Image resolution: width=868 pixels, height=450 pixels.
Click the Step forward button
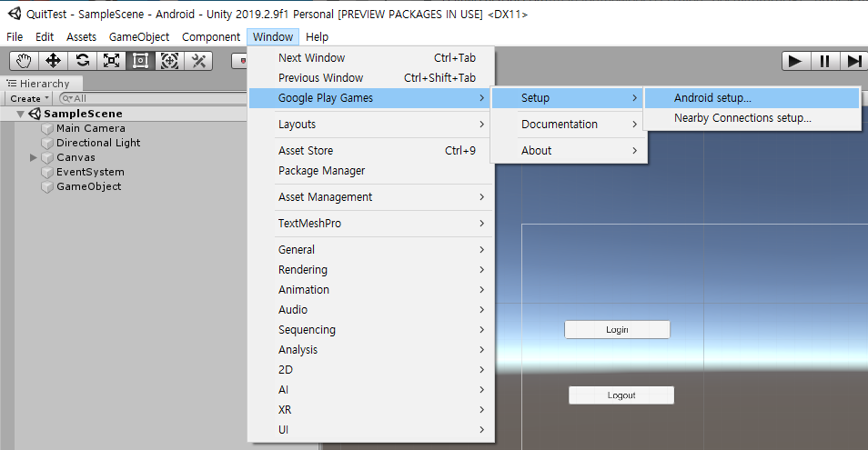[853, 61]
